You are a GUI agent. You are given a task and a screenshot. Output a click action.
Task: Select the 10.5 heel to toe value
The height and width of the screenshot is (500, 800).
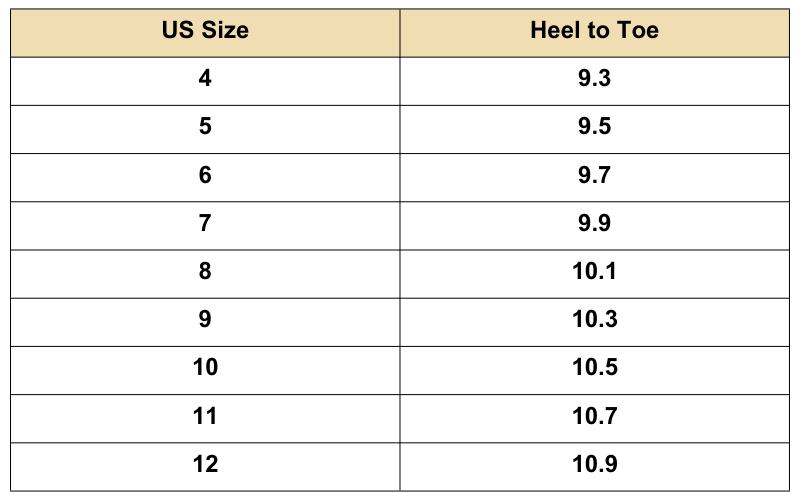click(x=594, y=367)
